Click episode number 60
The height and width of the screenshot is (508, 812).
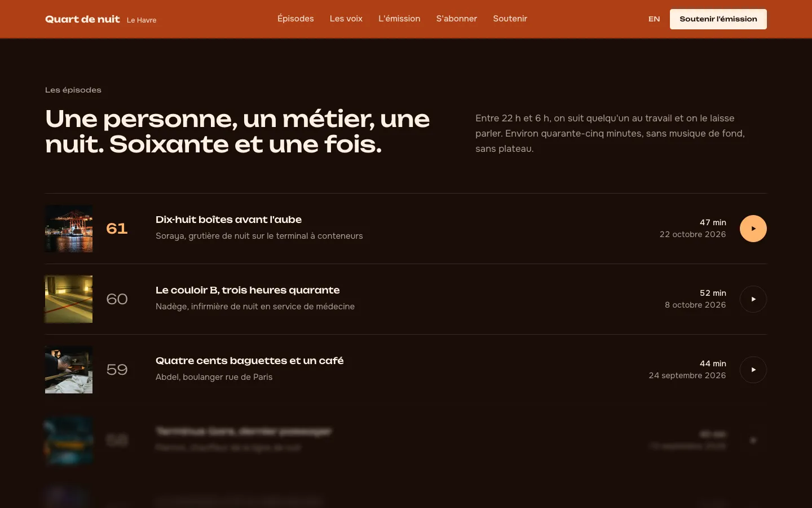coord(117,299)
